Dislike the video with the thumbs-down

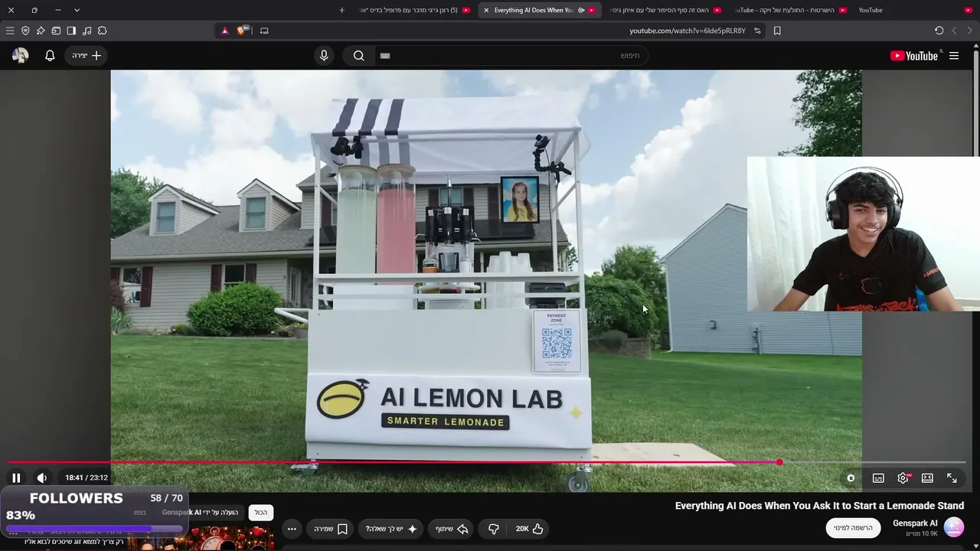click(x=494, y=529)
